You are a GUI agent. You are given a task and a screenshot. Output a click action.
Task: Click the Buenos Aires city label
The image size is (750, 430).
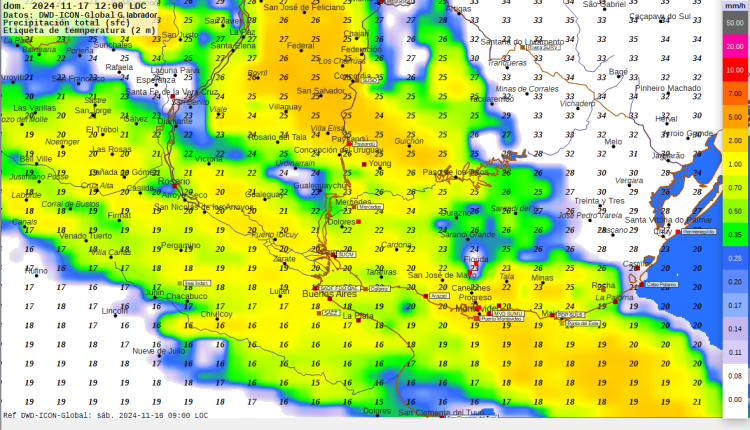(329, 295)
